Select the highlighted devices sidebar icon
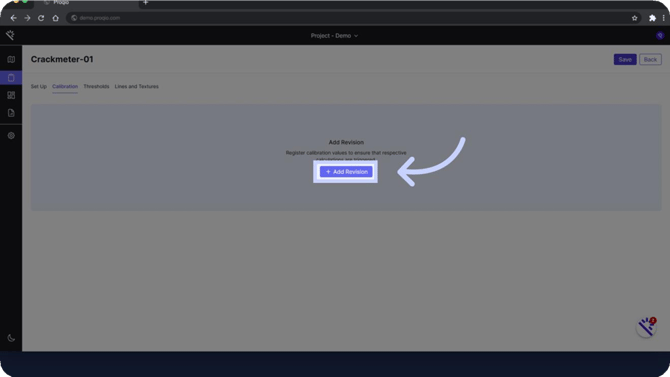The width and height of the screenshot is (670, 377). pos(11,78)
